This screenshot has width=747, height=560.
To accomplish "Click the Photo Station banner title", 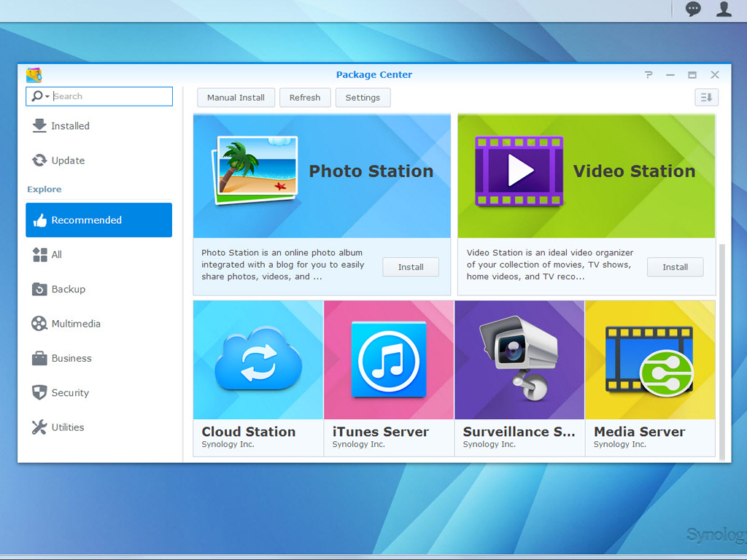I will click(371, 171).
